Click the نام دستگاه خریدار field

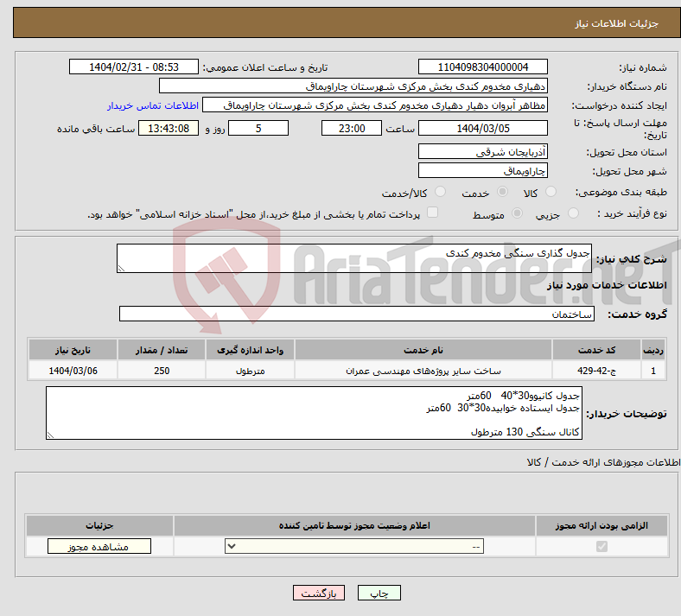tap(353, 86)
